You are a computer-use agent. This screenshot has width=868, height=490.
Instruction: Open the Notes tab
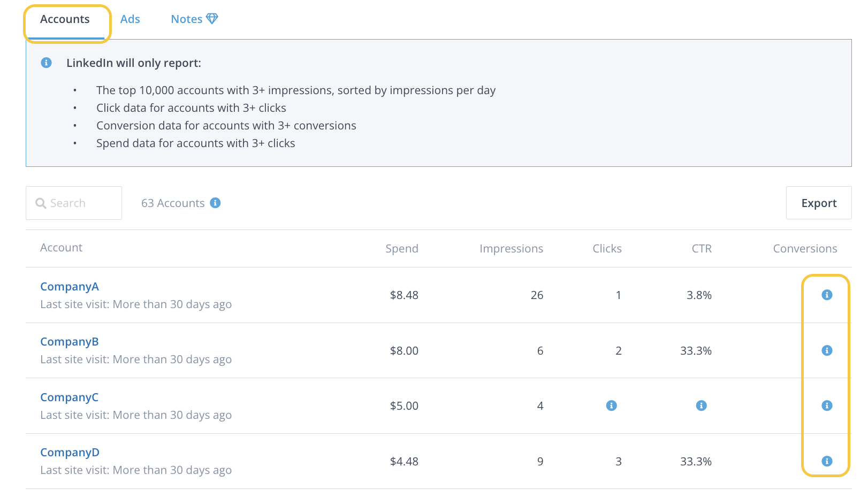click(187, 19)
